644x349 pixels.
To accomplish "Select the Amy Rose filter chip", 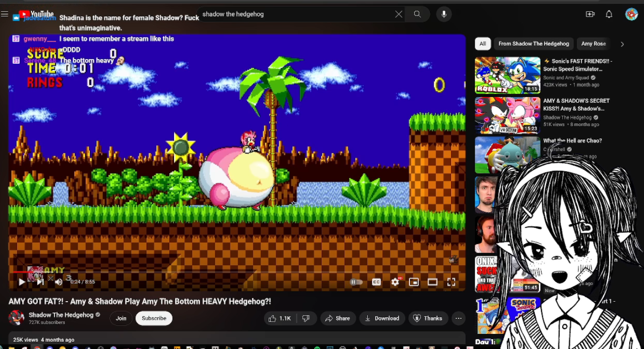I will tap(593, 44).
